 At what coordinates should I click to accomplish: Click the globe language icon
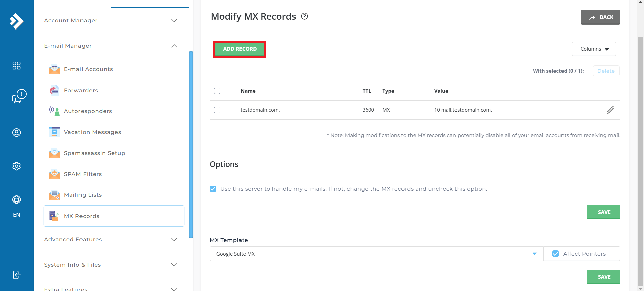16,200
